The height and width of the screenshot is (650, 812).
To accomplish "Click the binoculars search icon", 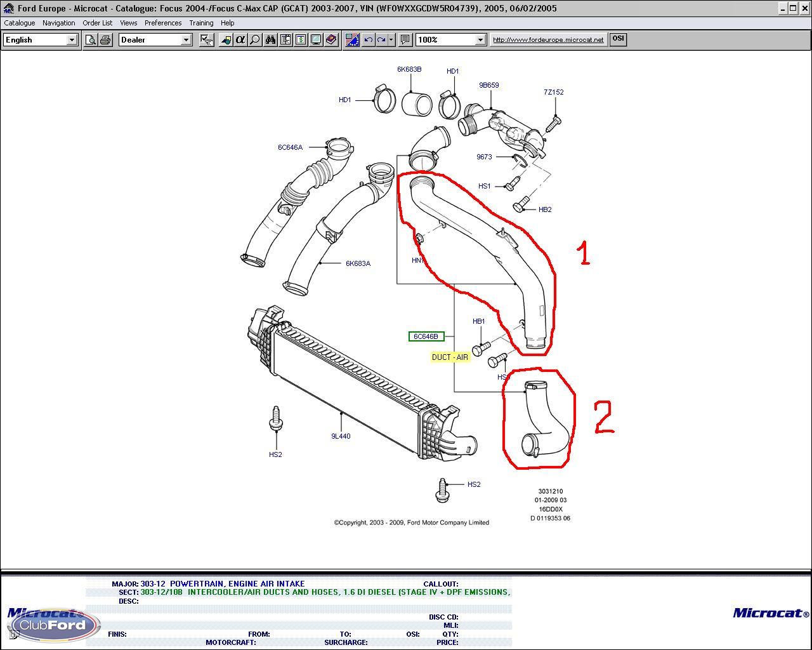I will [271, 39].
